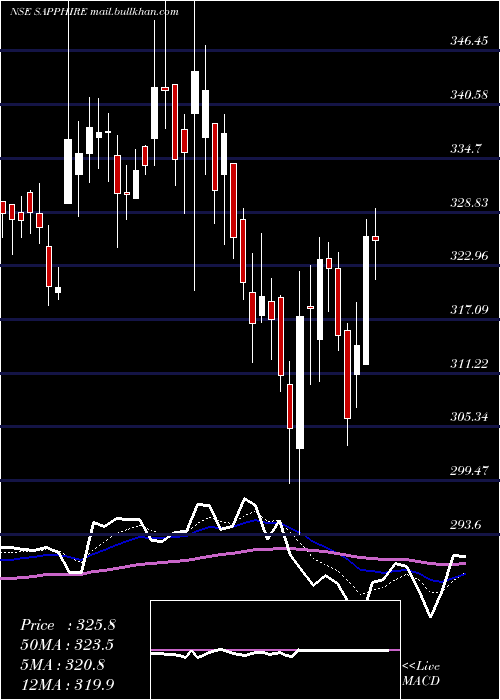The image size is (500, 700).
Task: Click the 299.47 price axis label
Action: 469,471
